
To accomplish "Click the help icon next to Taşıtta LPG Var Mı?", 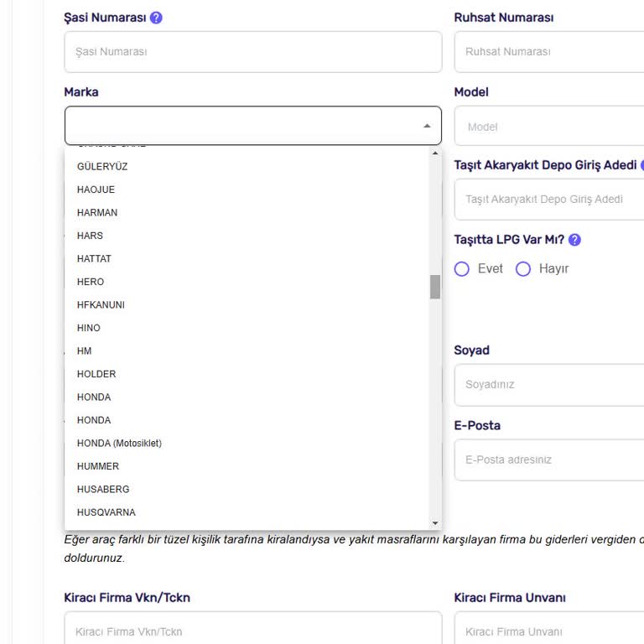I will 574,240.
